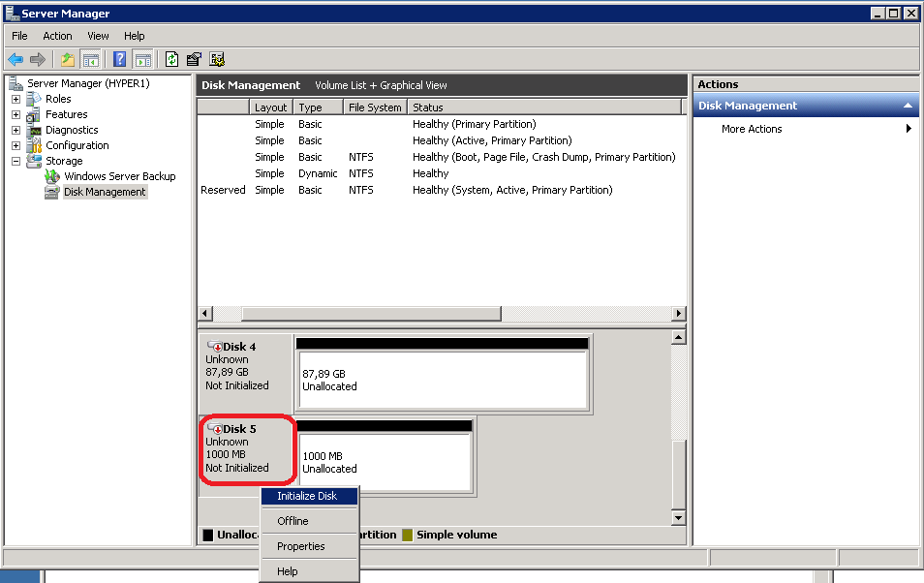Collapse the Disk Management actions section arrow
This screenshot has height=583, width=924.
(x=908, y=106)
